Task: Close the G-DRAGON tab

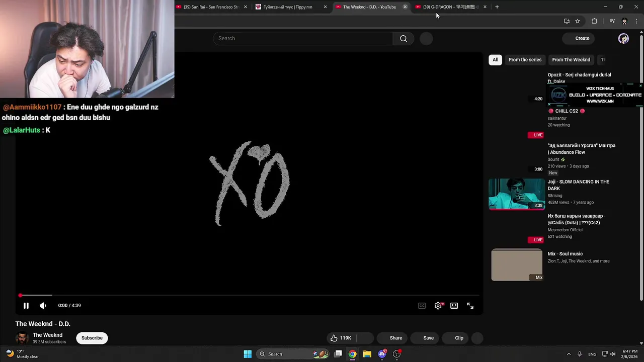Action: (485, 7)
